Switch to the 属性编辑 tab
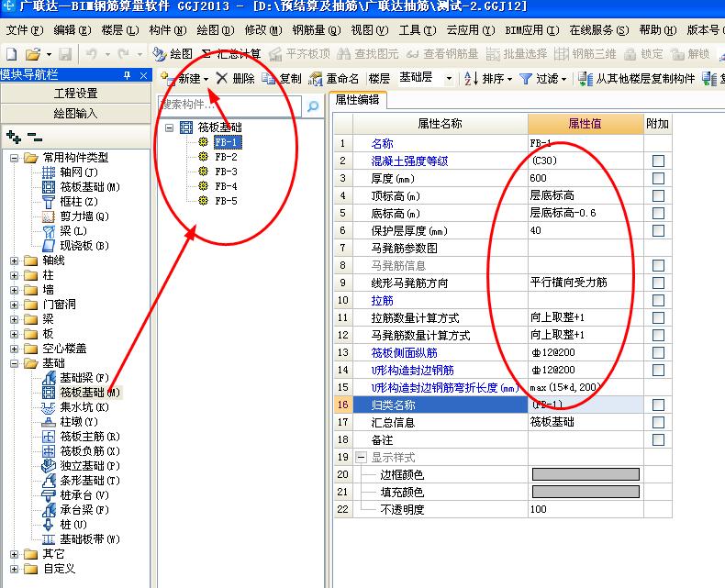The height and width of the screenshot is (588, 725). 357,99
